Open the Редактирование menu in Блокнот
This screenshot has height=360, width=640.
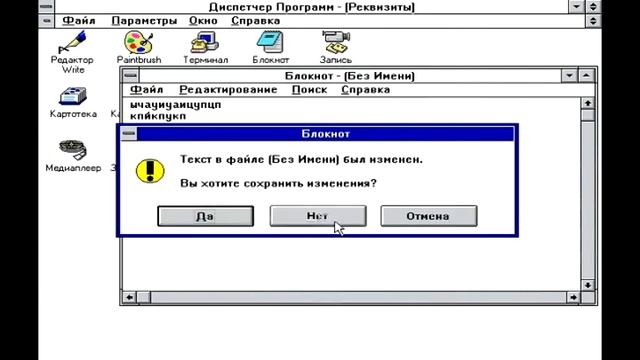pyautogui.click(x=228, y=90)
